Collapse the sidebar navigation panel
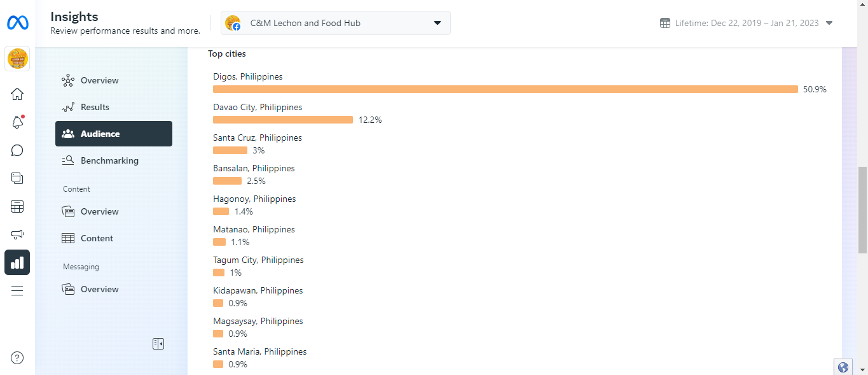This screenshot has height=375, width=868. tap(158, 344)
